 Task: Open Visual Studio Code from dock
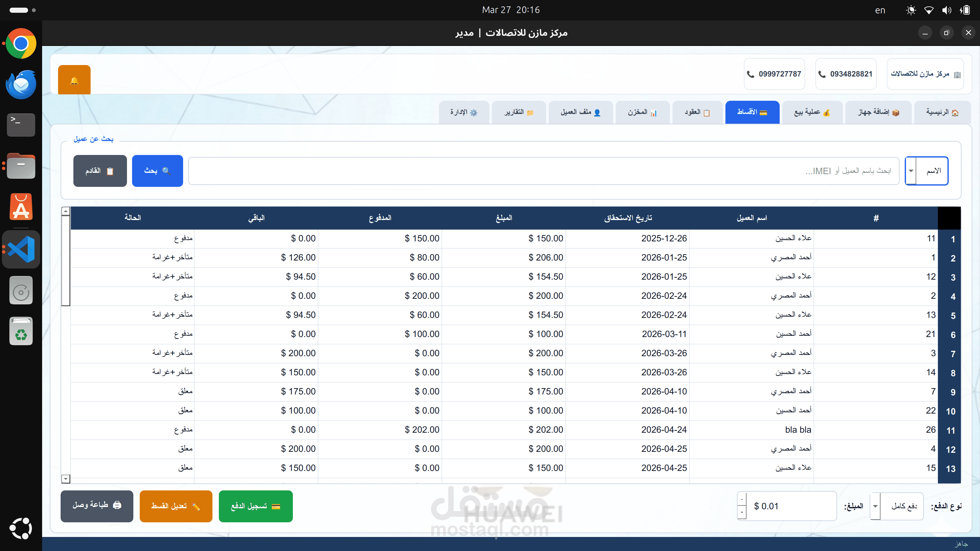pos(21,249)
